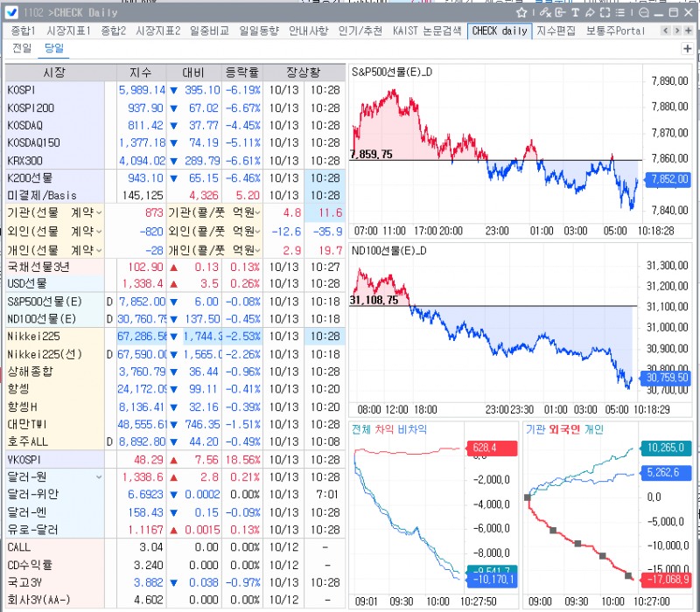Select the VKOSPI row label
This screenshot has width=700, height=612.
pyautogui.click(x=24, y=460)
